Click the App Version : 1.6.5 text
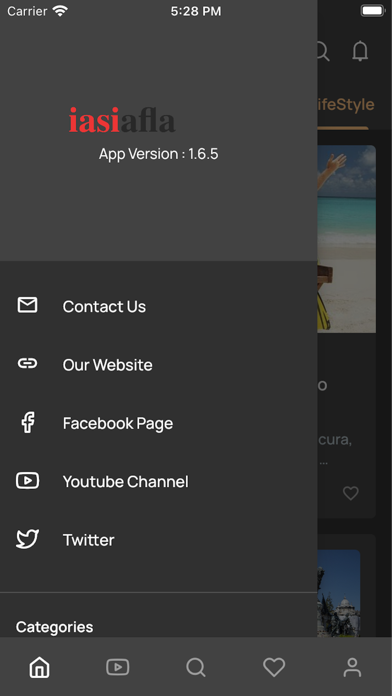Screen dimensions: 392x696 tap(158, 154)
